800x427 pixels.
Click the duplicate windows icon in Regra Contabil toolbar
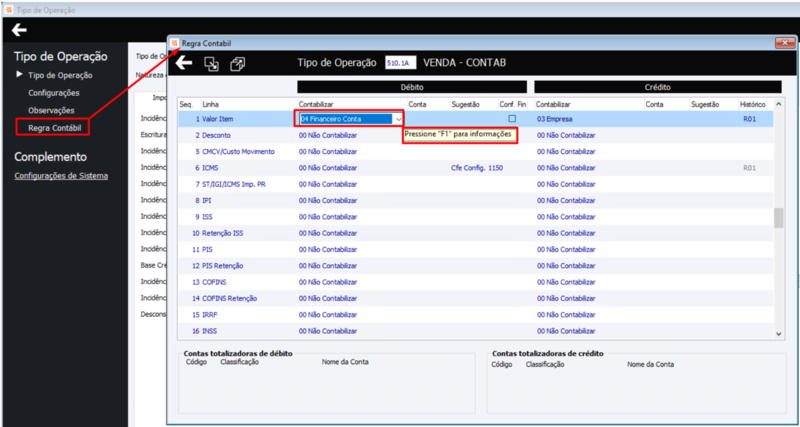coord(238,64)
